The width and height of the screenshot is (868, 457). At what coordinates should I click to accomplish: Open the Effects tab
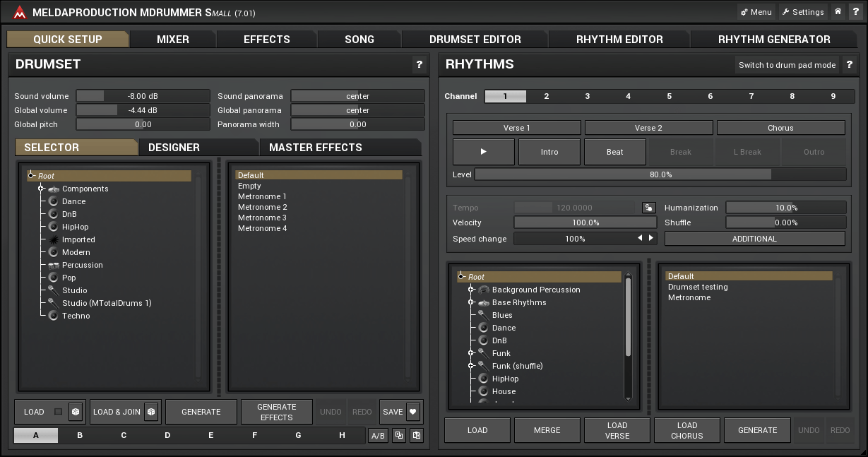tap(267, 40)
